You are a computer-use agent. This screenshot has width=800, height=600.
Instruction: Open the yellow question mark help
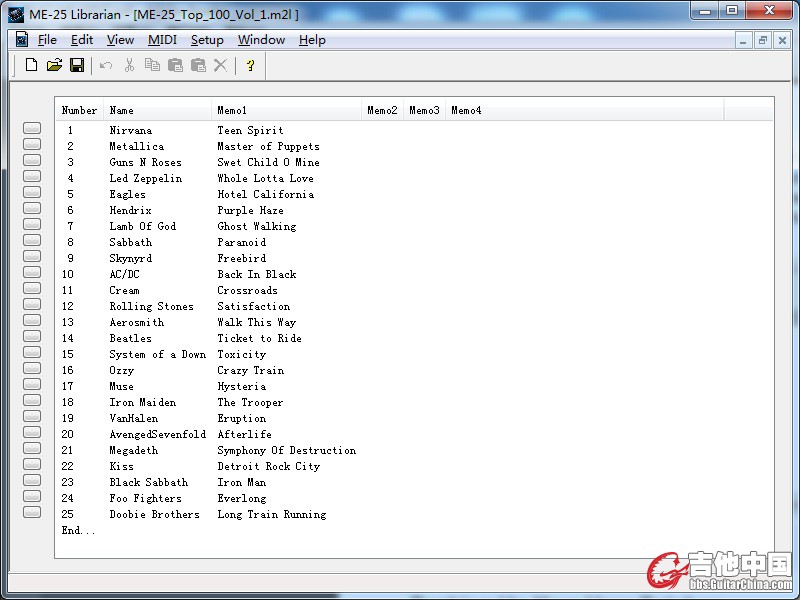(x=250, y=65)
